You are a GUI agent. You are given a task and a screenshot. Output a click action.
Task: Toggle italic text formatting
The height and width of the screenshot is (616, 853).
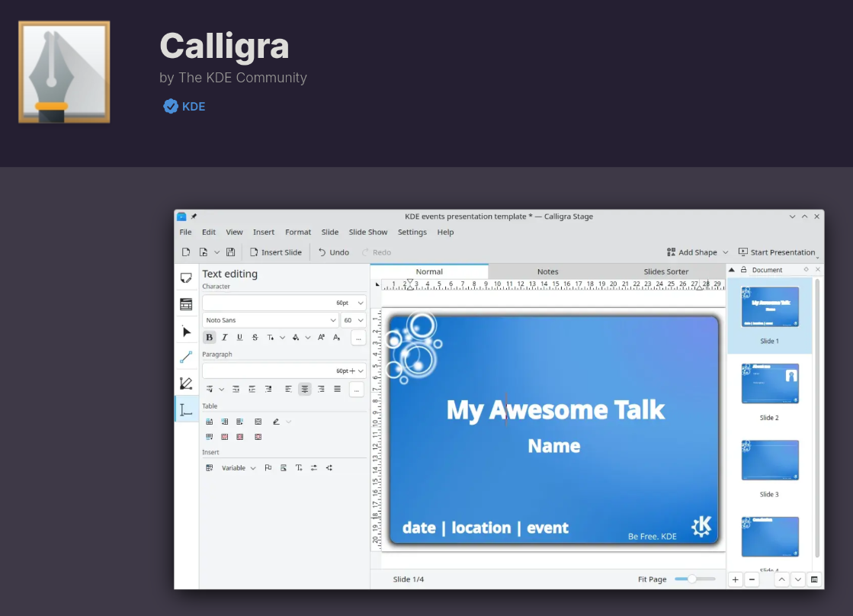224,337
